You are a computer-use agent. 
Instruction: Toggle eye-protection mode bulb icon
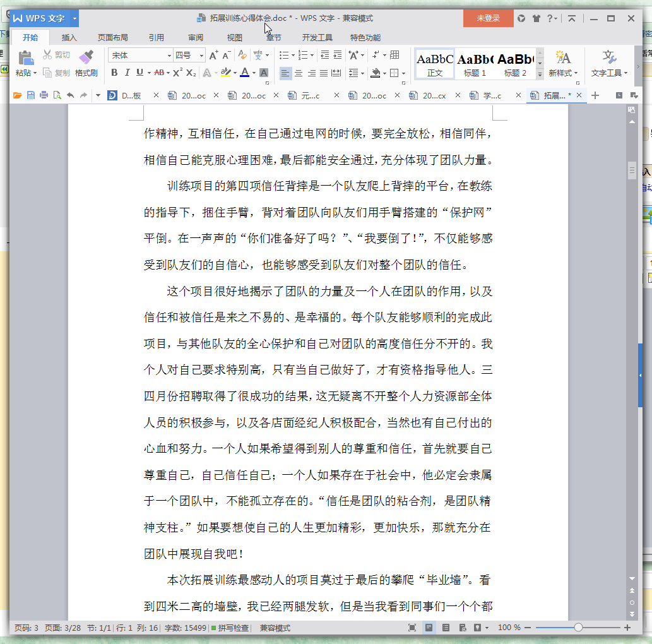(x=477, y=628)
